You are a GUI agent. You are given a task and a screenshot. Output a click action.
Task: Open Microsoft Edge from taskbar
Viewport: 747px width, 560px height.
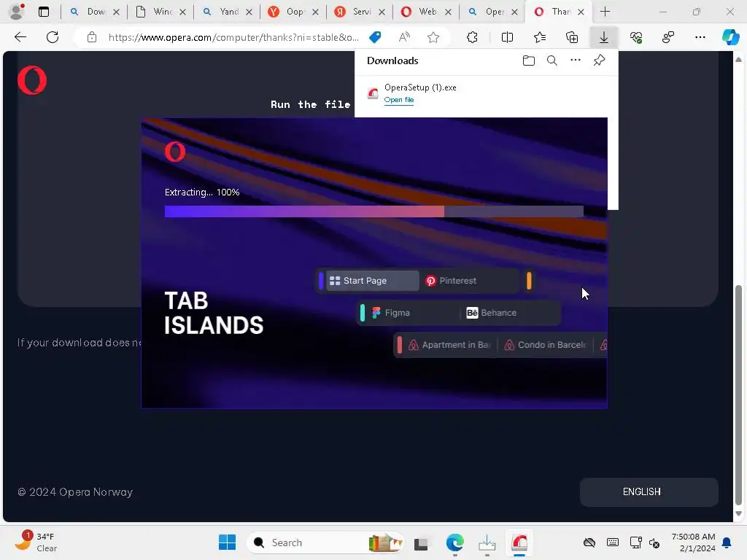tap(455, 542)
